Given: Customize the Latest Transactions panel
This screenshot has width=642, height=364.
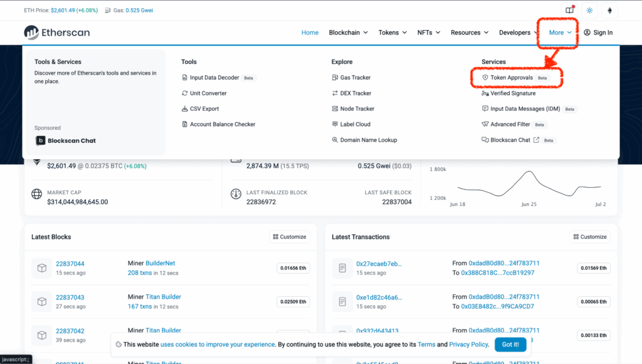Looking at the screenshot, I should [x=590, y=237].
